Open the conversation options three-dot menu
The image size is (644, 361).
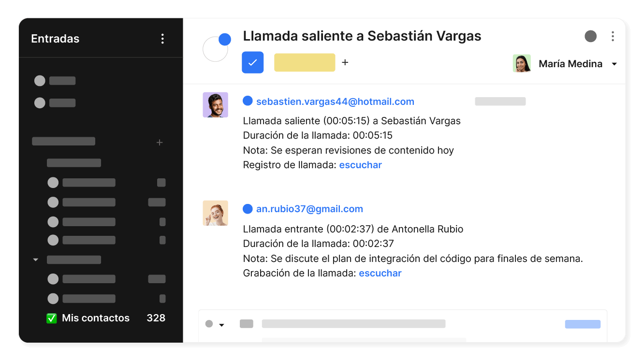[613, 36]
